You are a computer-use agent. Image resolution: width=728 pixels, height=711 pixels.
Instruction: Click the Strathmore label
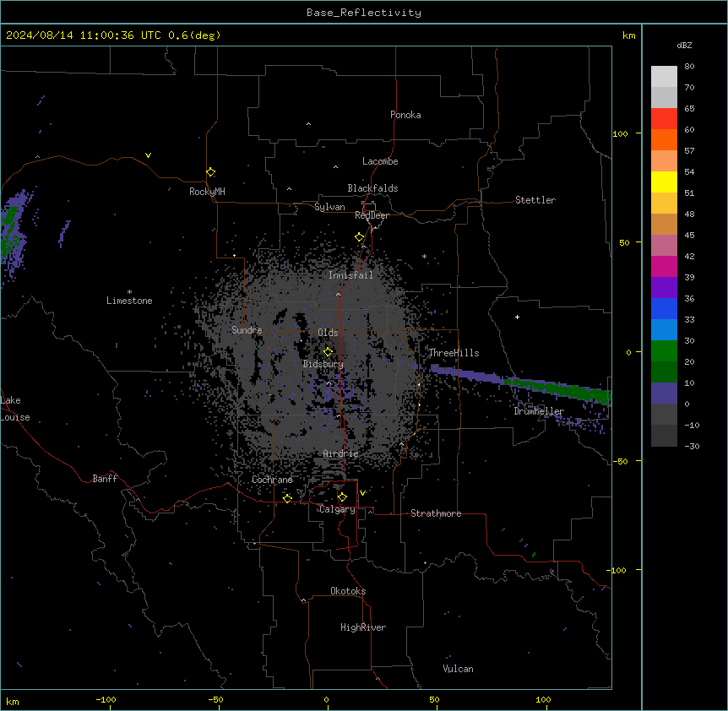point(436,513)
